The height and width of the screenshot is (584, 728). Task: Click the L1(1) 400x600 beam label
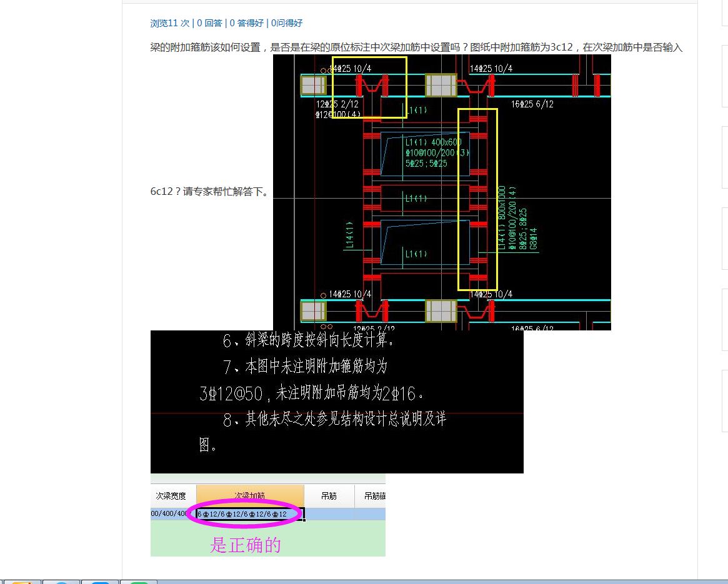click(x=433, y=142)
